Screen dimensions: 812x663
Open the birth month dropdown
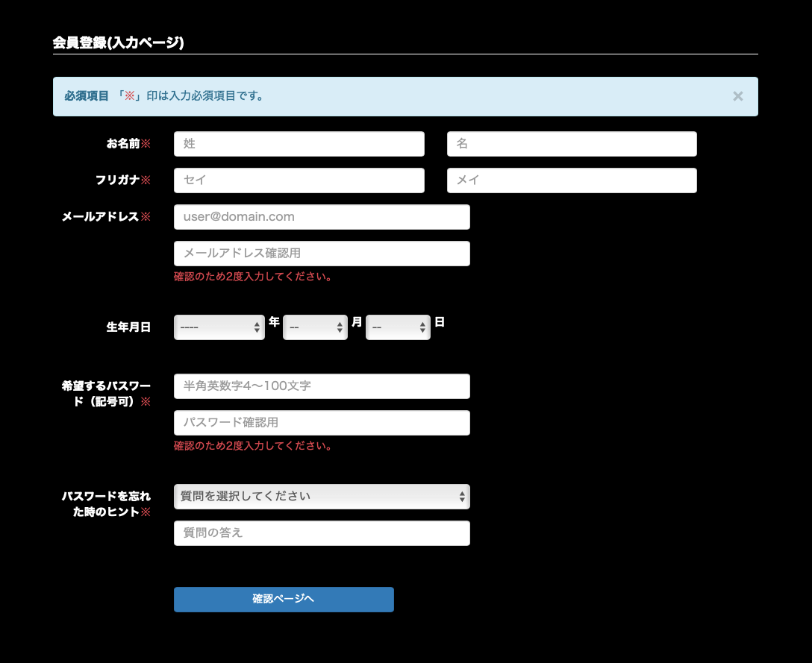(x=315, y=327)
